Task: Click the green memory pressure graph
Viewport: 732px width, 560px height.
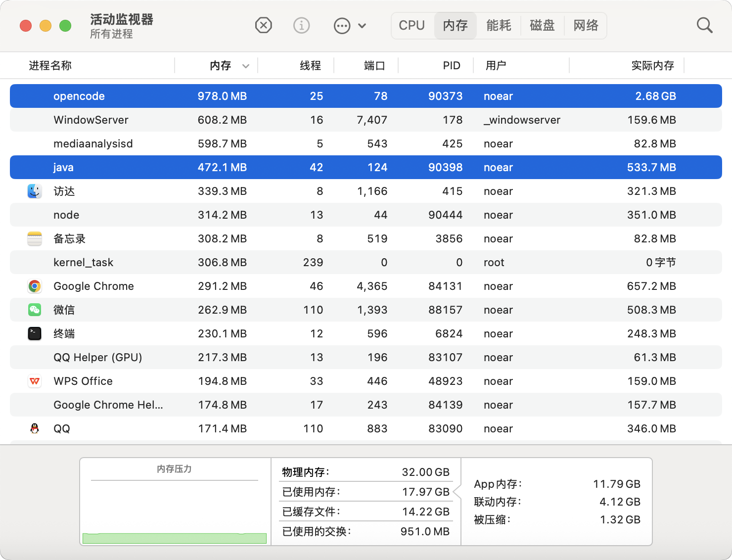Action: click(174, 538)
